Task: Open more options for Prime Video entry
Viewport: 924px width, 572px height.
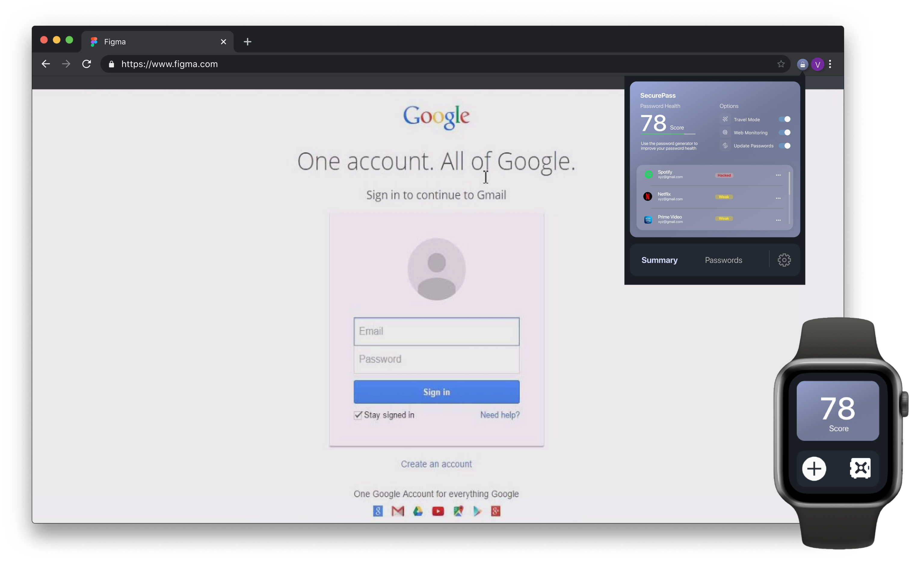Action: pyautogui.click(x=778, y=220)
